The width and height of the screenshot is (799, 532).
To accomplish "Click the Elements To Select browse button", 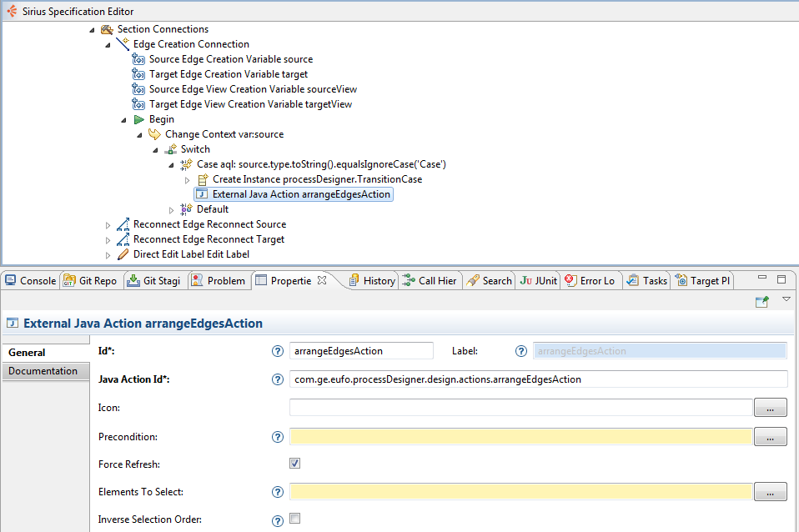I will (770, 492).
